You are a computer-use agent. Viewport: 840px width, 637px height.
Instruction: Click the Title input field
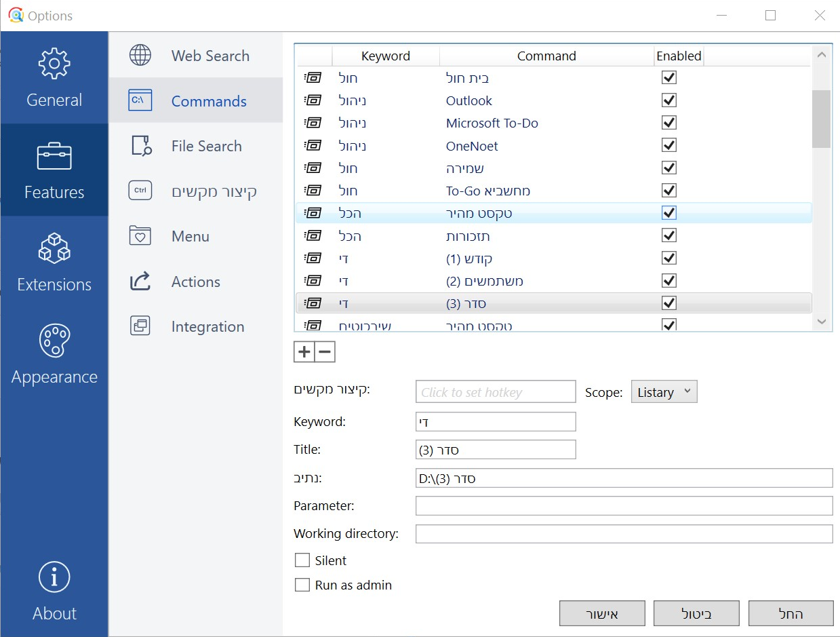pyautogui.click(x=496, y=449)
